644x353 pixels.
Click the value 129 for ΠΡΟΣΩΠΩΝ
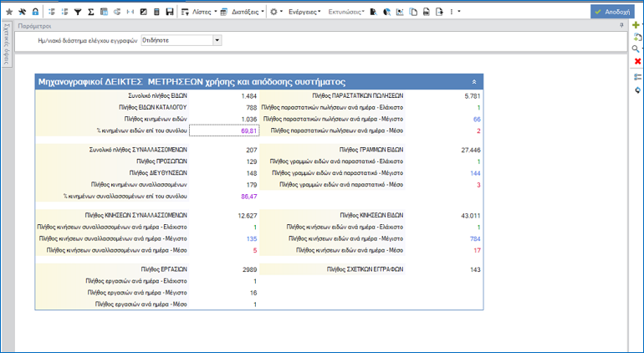pos(252,161)
